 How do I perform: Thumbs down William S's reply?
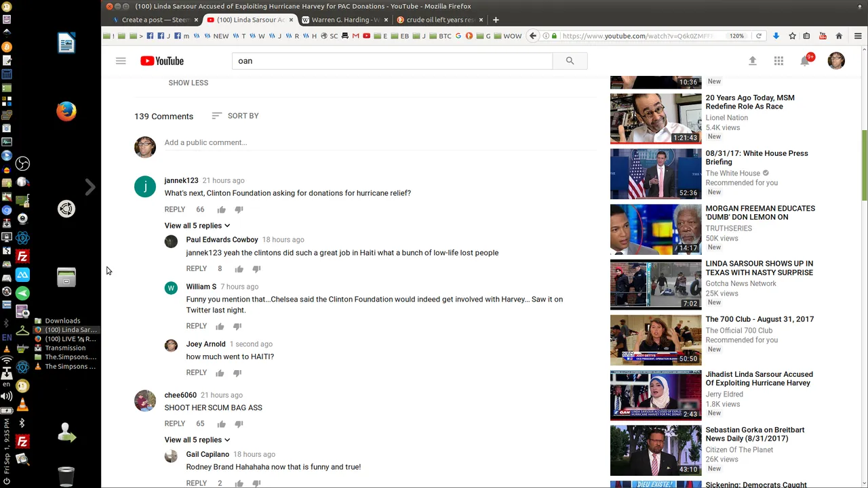point(237,327)
